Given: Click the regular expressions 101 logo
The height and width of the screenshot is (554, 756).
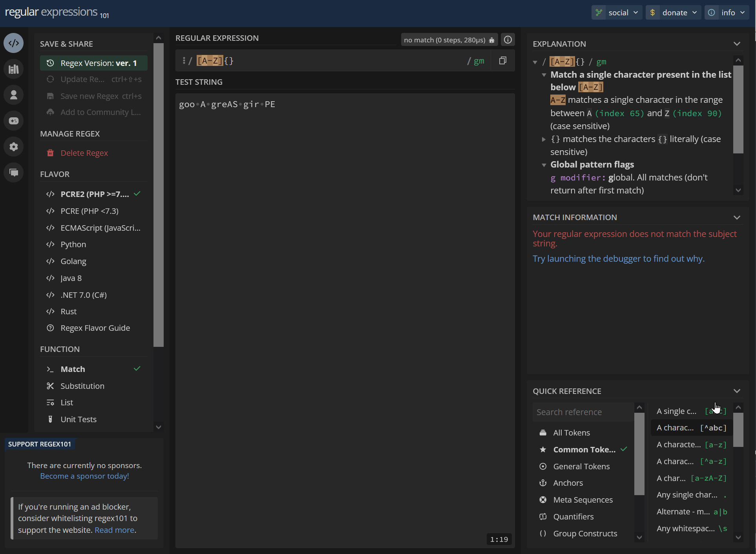Looking at the screenshot, I should click(x=57, y=13).
